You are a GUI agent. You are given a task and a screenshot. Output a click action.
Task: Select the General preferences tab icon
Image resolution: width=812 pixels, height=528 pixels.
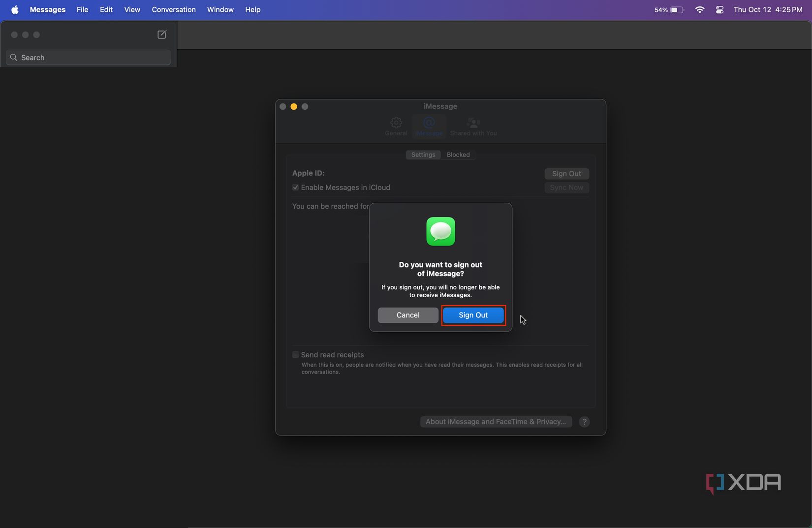coord(396,126)
